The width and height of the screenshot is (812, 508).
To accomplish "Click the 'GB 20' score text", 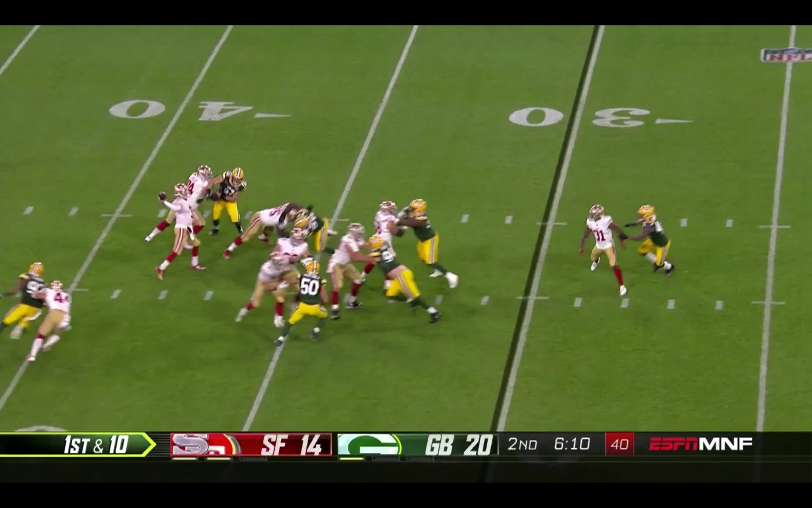I will [x=458, y=444].
